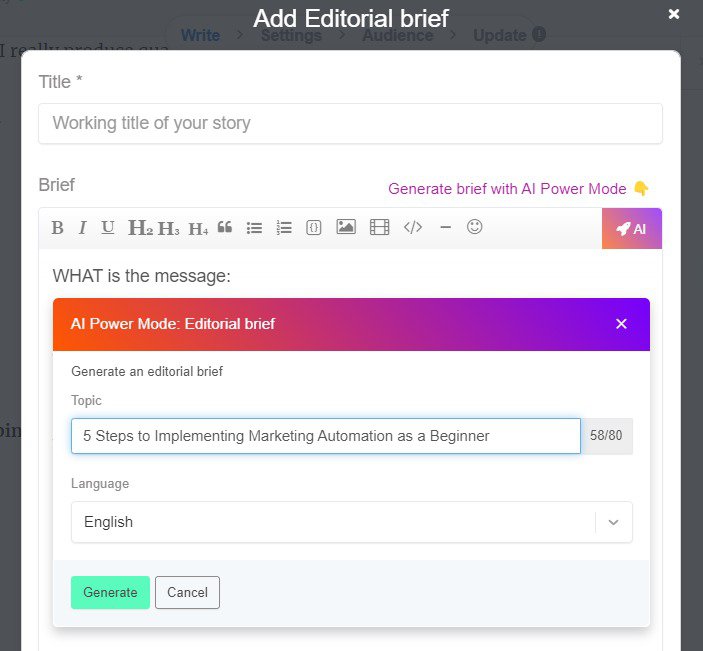Toggle bold formatting in the brief editor
This screenshot has width=703, height=651.
[57, 228]
